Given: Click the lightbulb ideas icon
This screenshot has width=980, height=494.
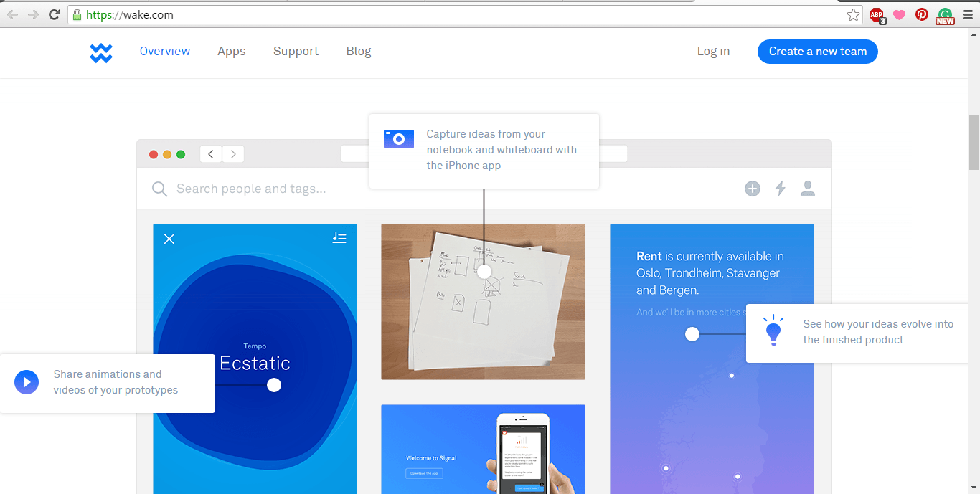Looking at the screenshot, I should (773, 331).
